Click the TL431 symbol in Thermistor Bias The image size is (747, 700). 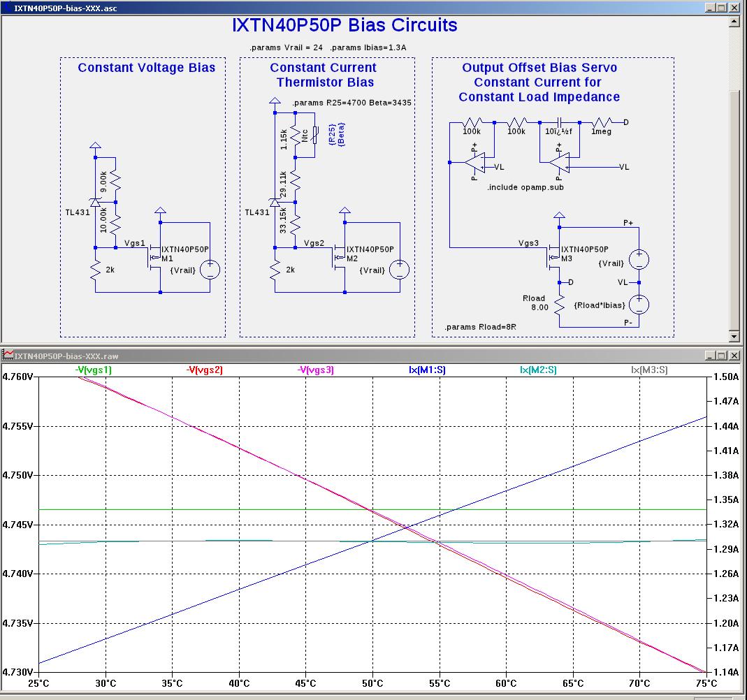click(275, 203)
